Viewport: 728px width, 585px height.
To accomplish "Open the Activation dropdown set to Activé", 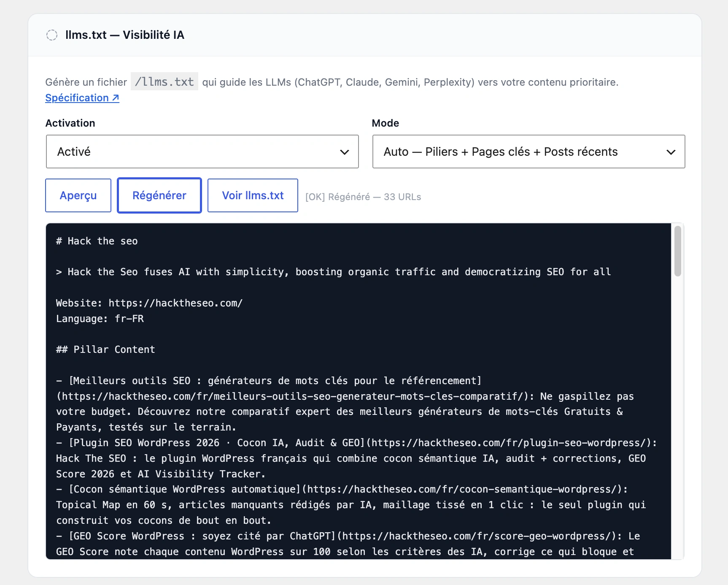I will coord(202,152).
